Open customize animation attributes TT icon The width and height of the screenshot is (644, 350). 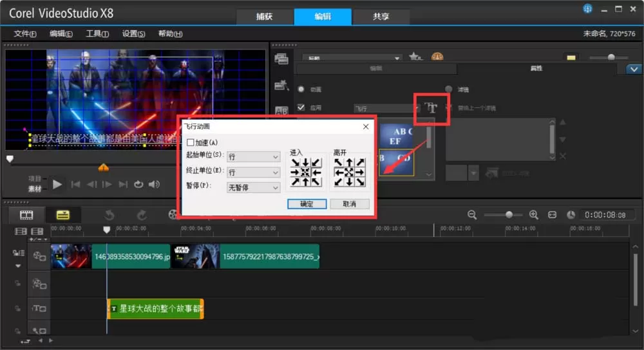431,108
